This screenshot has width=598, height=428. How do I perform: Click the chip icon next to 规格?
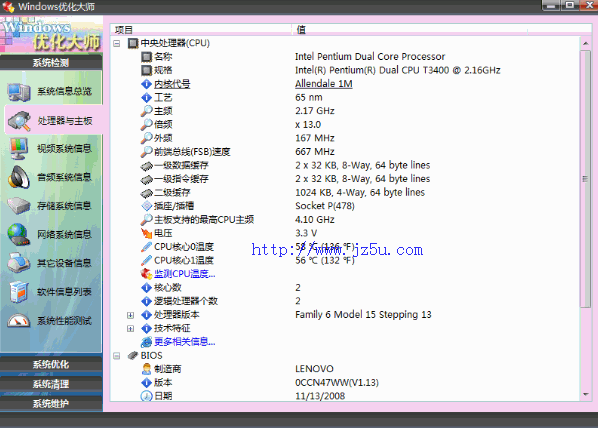tap(146, 70)
